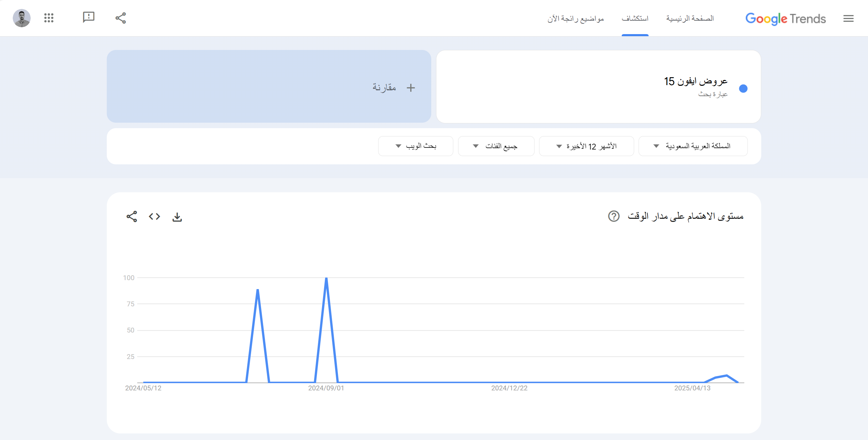
Task: Open the بحث الويب search type dropdown
Action: pos(415,146)
